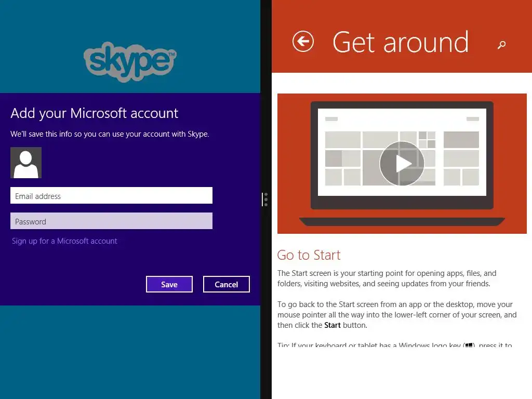This screenshot has height=399, width=532.
Task: Open search with the magnifier icon
Action: coord(501,45)
